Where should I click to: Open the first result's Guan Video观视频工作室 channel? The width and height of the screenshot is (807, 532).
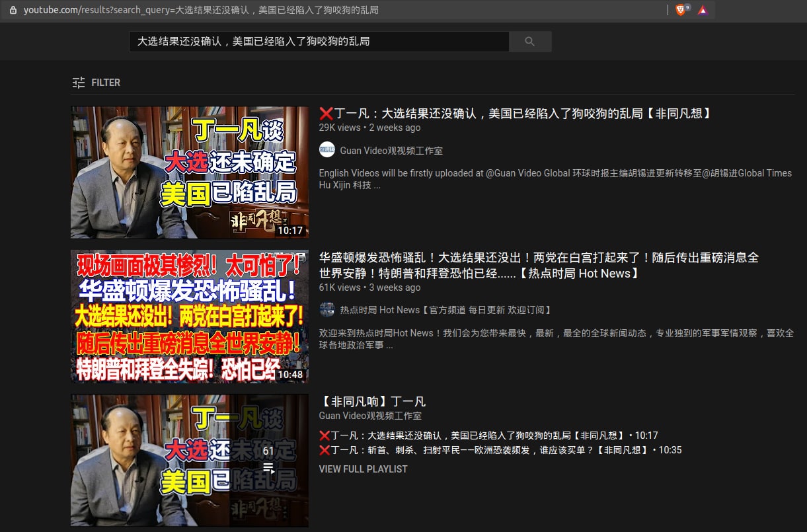pyautogui.click(x=391, y=150)
